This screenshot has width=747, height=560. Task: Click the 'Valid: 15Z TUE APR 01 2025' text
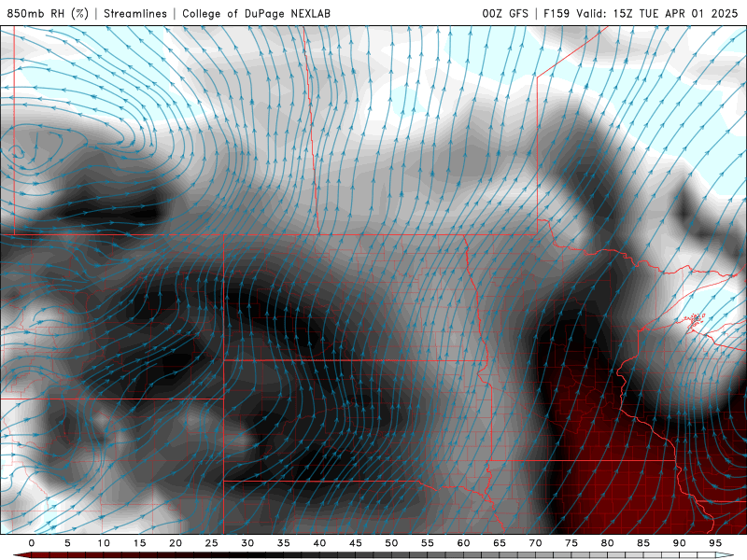pos(657,13)
